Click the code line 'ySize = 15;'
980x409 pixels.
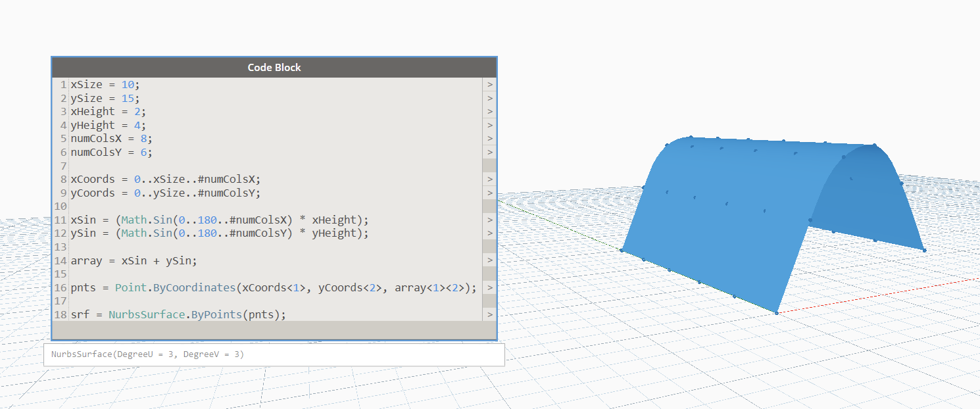105,98
